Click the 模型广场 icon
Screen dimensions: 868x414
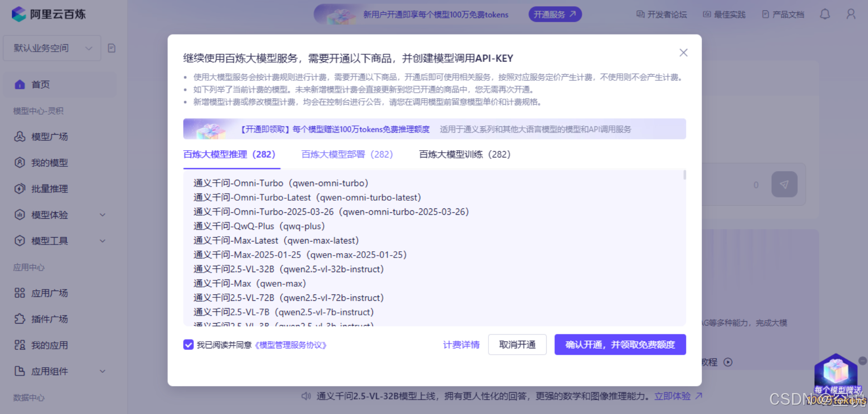pos(20,137)
